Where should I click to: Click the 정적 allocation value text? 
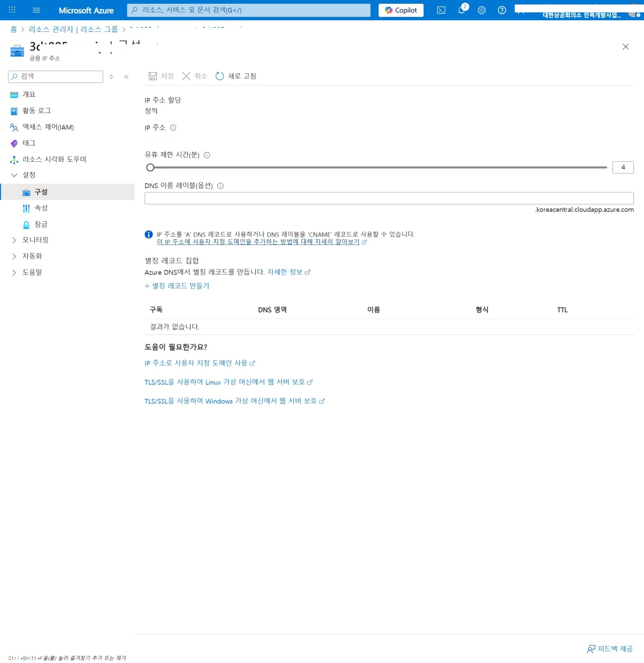coord(151,111)
